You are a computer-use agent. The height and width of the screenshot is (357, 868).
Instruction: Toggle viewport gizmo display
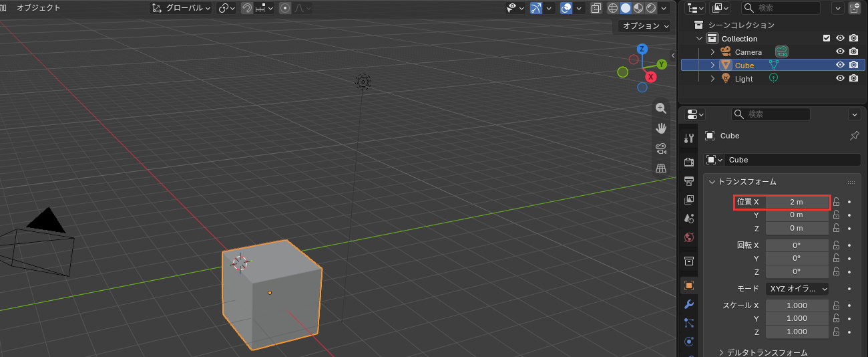(x=536, y=8)
